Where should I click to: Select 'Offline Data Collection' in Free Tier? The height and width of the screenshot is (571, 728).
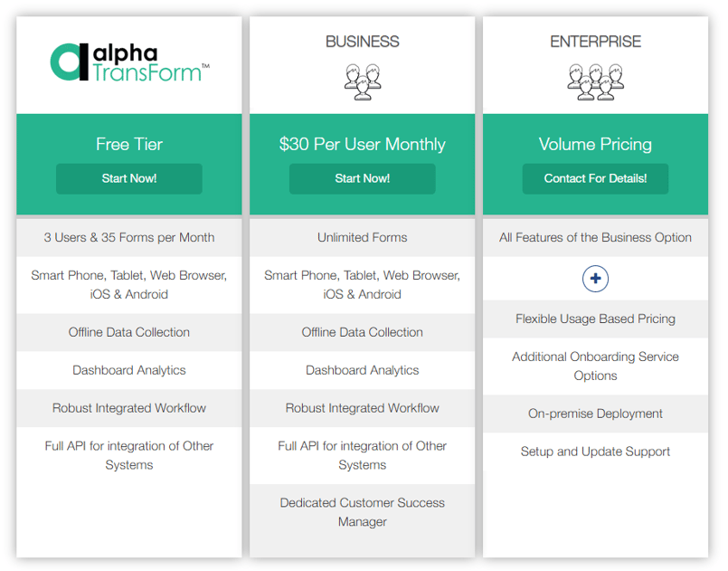[128, 332]
